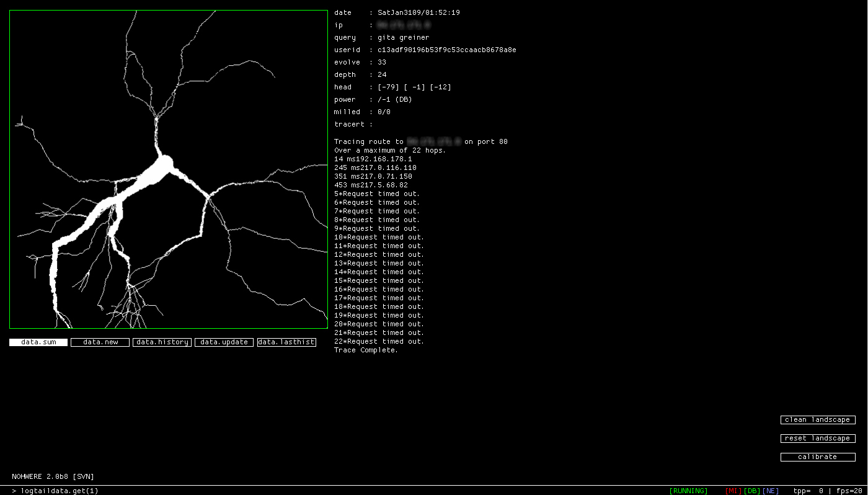This screenshot has width=868, height=495.
Task: Click the green [RUNNING] status indicator
Action: point(688,491)
